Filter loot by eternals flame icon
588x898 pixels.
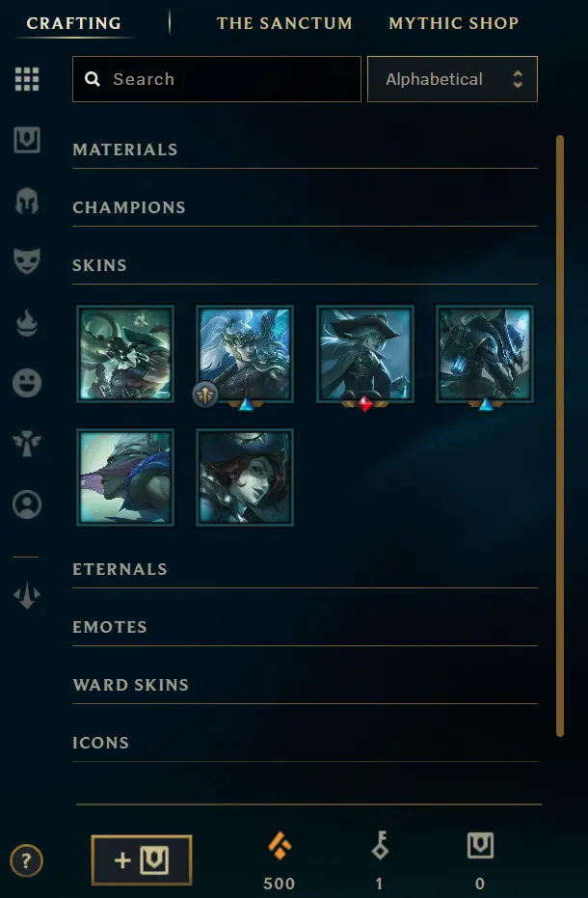tap(27, 322)
